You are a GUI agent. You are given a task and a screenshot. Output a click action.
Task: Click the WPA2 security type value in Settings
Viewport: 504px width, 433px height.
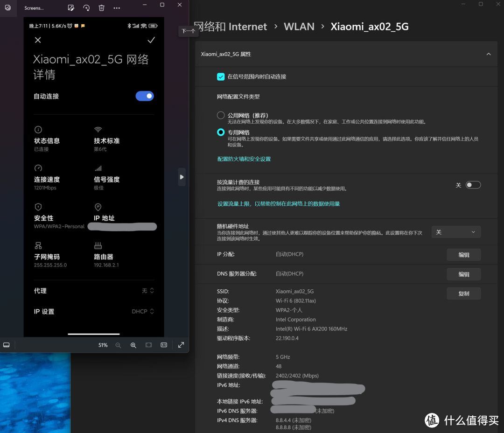289,310
